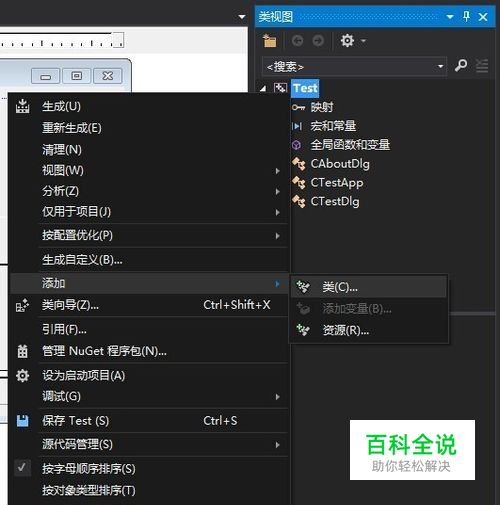This screenshot has width=500, height=505.
Task: Choose 生成自定义(B)... menu item
Action: (x=149, y=259)
